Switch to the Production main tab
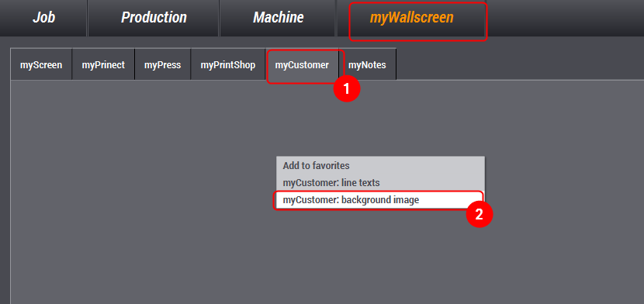This screenshot has height=304, width=644. [154, 18]
